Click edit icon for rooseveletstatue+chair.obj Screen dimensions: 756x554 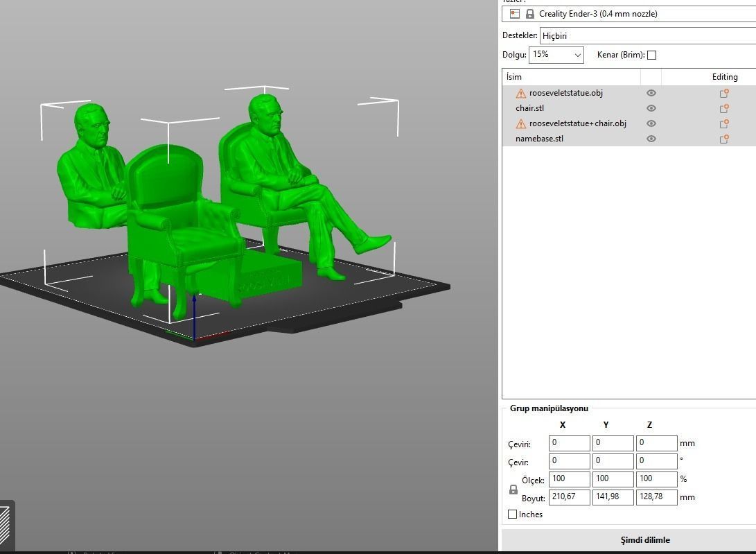click(723, 123)
